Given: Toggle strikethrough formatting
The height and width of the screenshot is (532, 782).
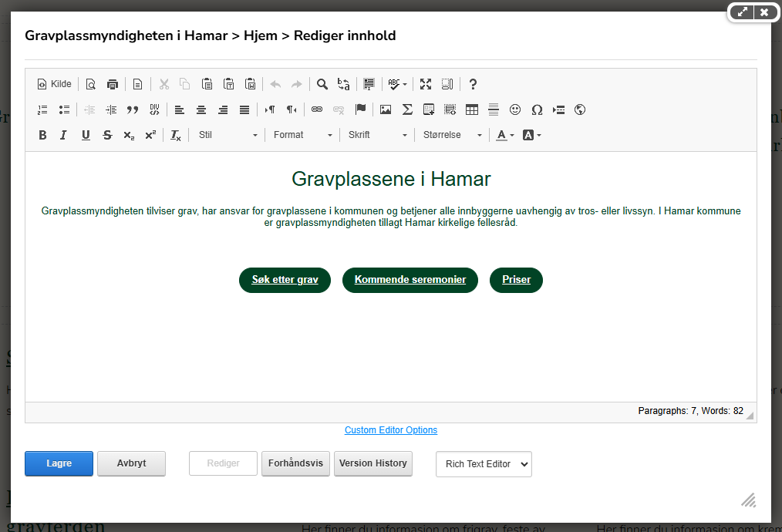Looking at the screenshot, I should click(x=107, y=135).
